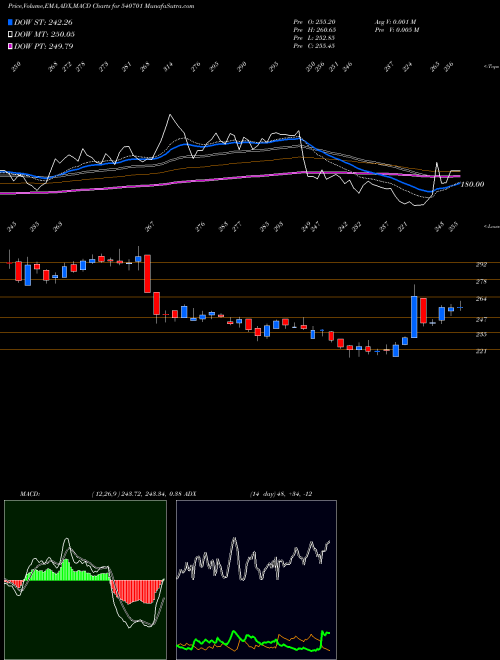
Task: Click the Pre V: 0.005 M value
Action: [396, 30]
